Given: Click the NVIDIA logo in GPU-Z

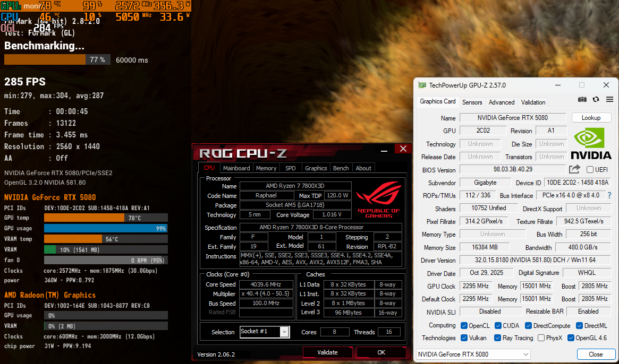Looking at the screenshot, I should click(x=590, y=141).
